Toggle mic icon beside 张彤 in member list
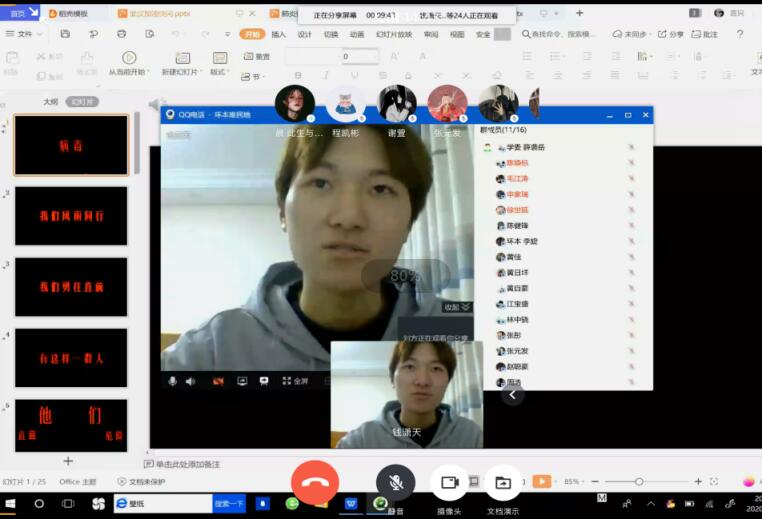 pos(631,335)
